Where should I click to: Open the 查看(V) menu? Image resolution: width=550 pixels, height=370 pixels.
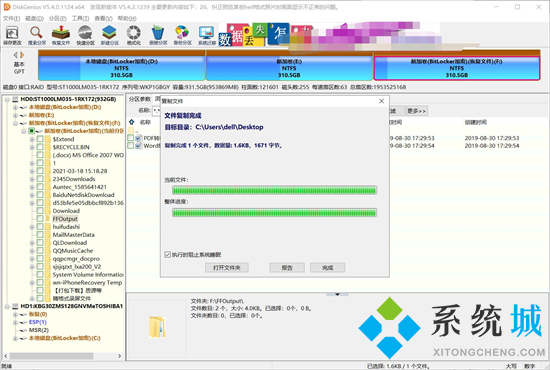tap(103, 18)
